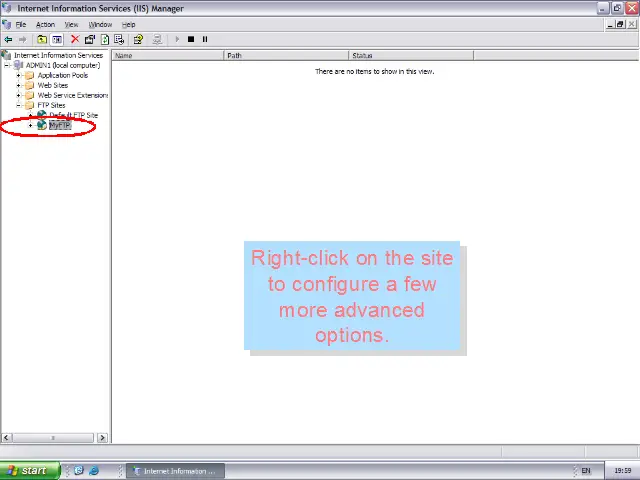Viewport: 640px width, 480px height.
Task: Restore the inner MMC child window
Action: point(620,24)
